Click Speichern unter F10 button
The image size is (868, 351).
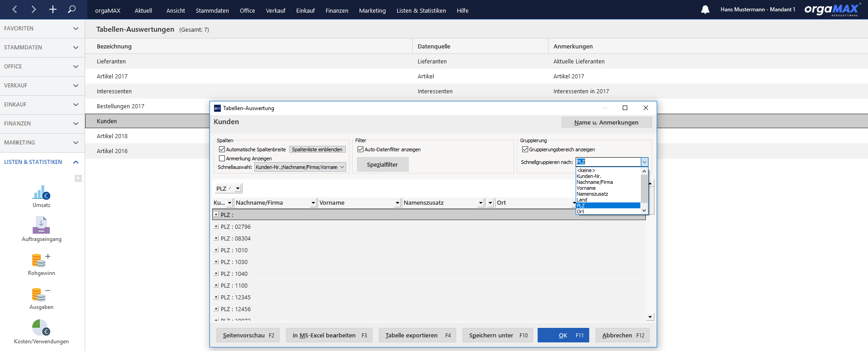pos(497,335)
